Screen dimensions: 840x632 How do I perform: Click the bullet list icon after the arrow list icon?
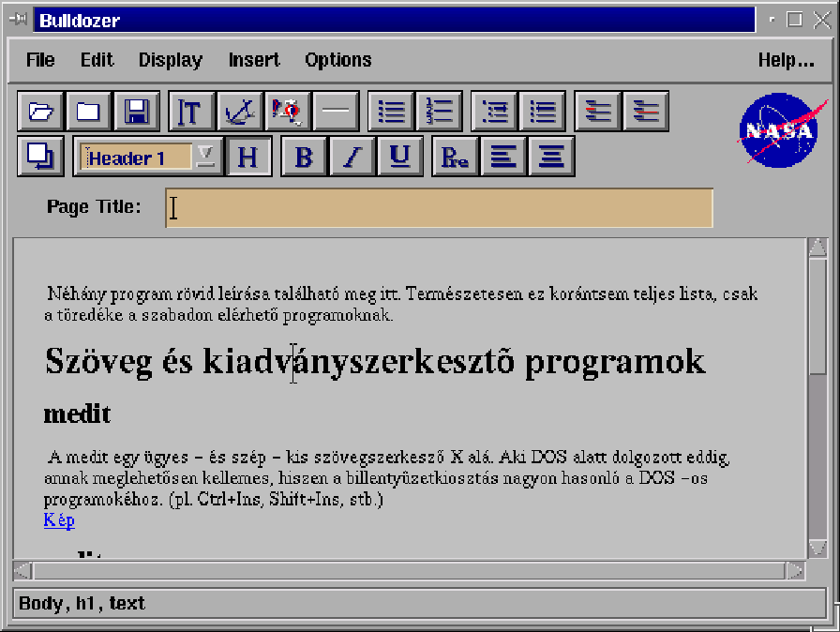coord(543,112)
